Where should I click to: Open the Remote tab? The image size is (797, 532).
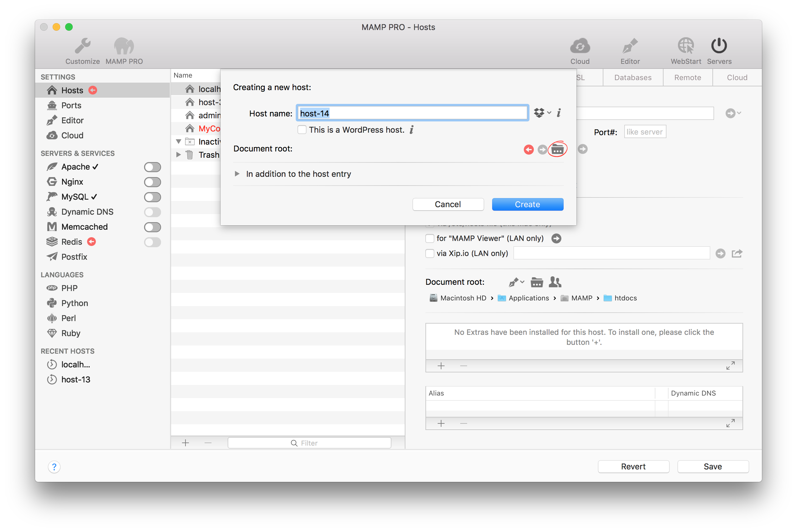pyautogui.click(x=687, y=77)
